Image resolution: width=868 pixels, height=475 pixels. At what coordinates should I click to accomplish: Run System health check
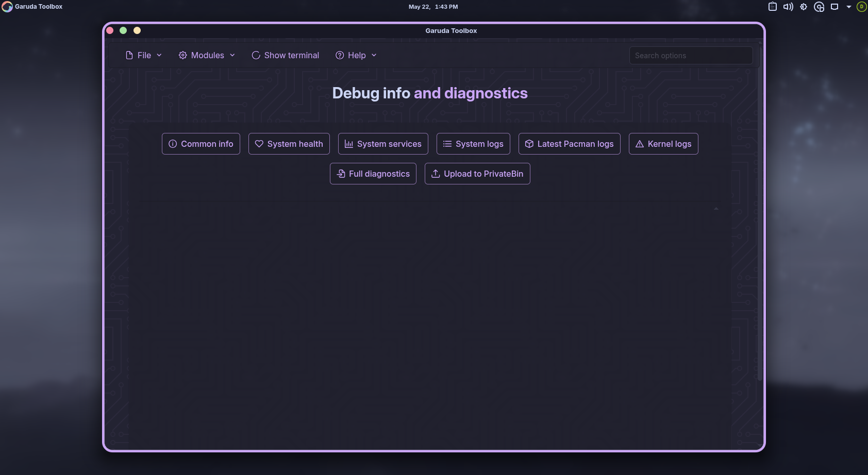click(289, 144)
